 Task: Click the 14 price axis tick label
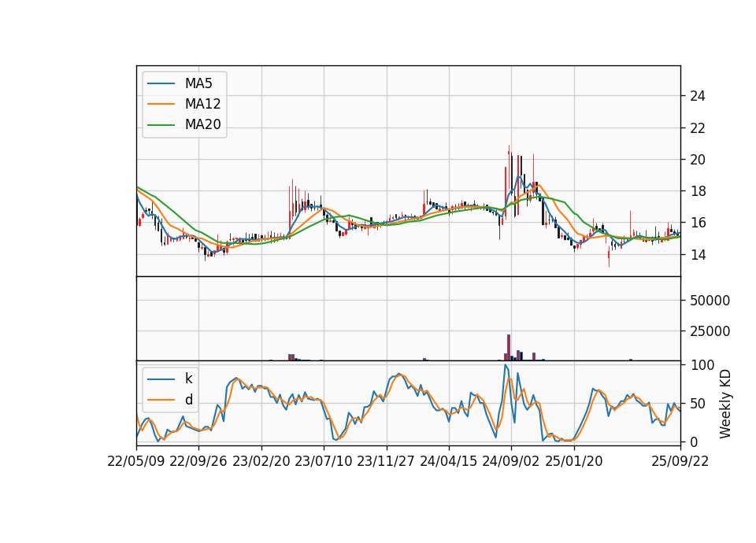click(698, 255)
